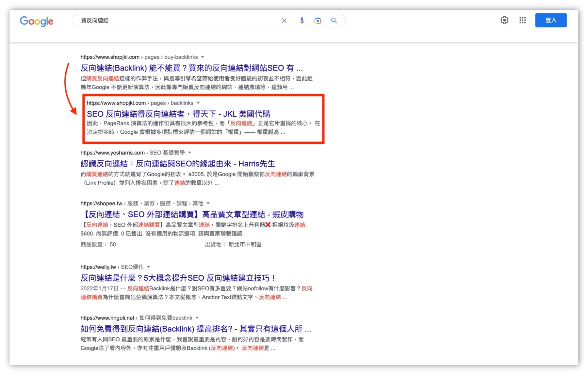Clear the search box with X icon

[x=284, y=21]
